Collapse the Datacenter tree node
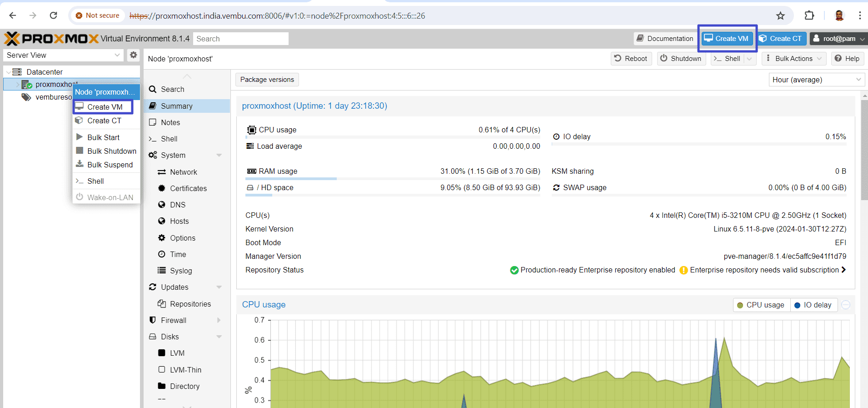This screenshot has width=868, height=408. (x=9, y=72)
